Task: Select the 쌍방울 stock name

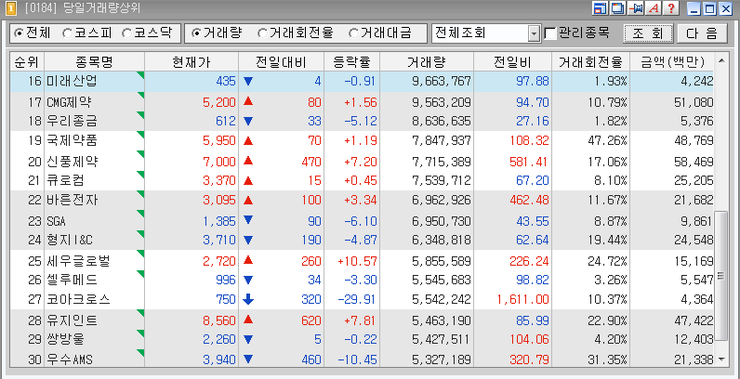Action: 65,339
